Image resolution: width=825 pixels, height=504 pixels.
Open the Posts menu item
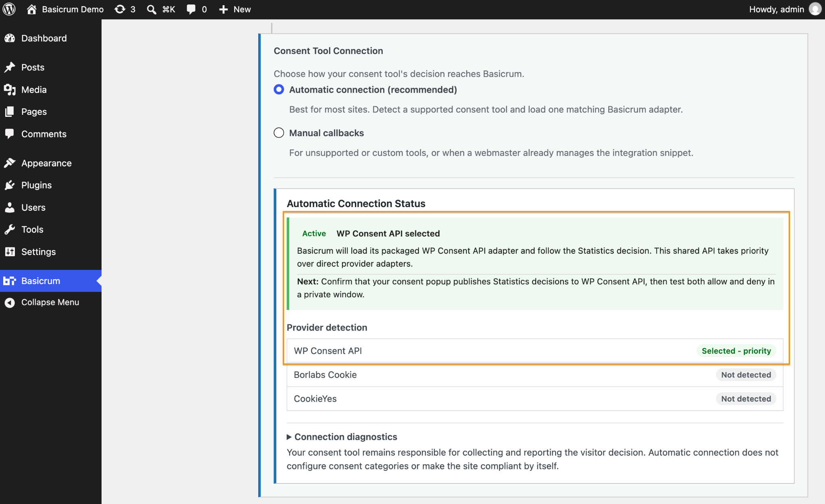(33, 67)
